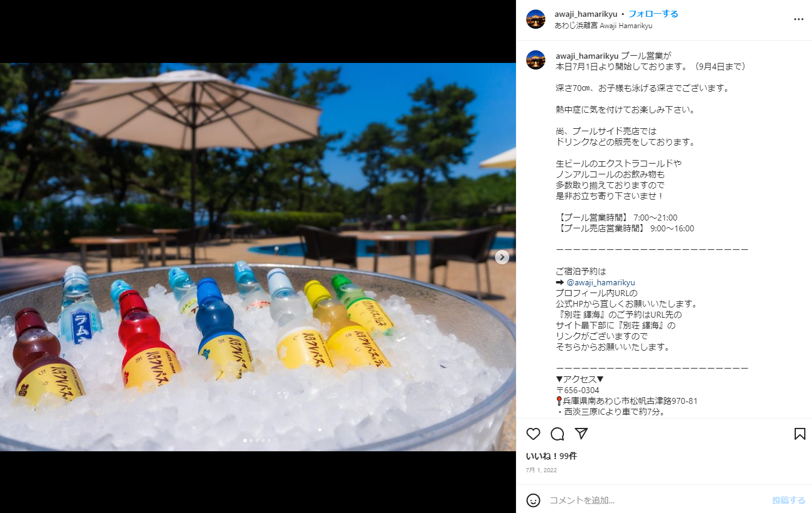
Task: Click awaji_hamarikyu username in the caption
Action: 587,56
